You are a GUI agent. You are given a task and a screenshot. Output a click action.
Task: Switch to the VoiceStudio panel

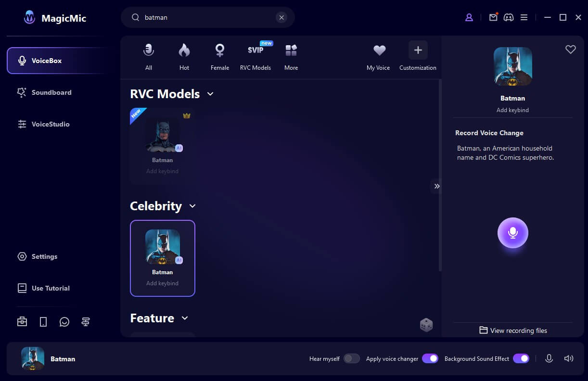(51, 124)
